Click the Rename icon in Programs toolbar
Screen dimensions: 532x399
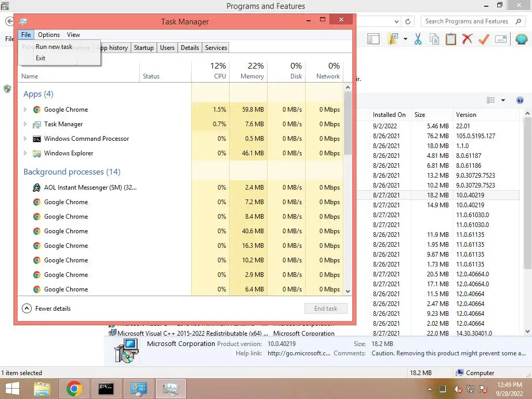pos(501,39)
